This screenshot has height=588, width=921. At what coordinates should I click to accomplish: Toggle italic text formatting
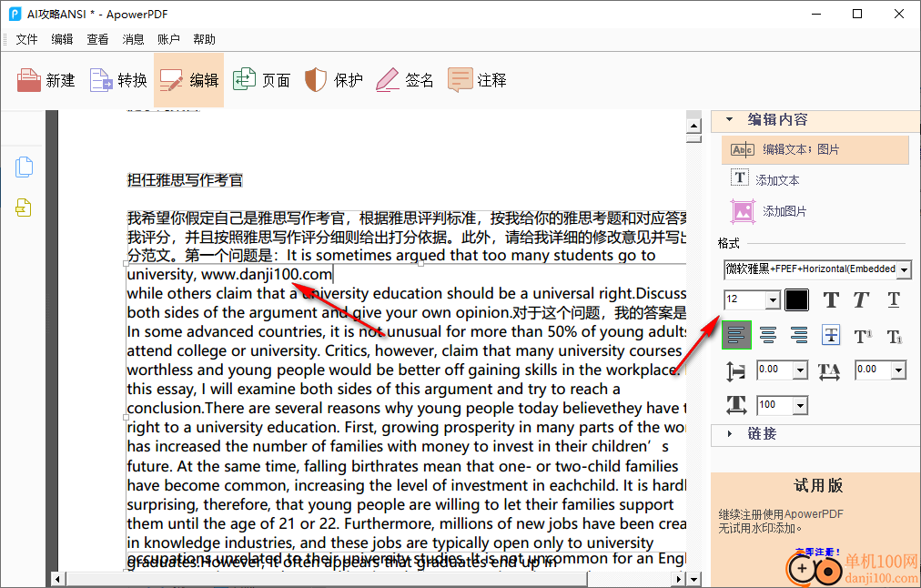(861, 300)
